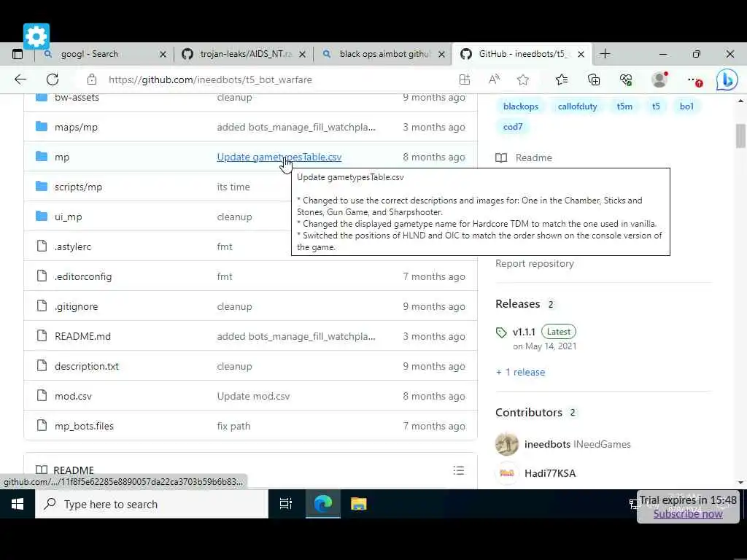
Task: Open the fix path commit message
Action: pyautogui.click(x=233, y=426)
